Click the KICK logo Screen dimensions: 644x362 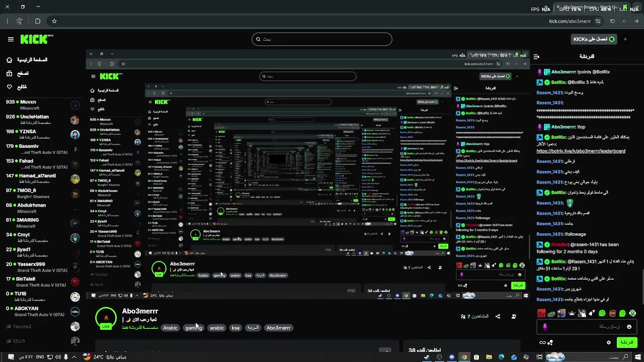[37, 39]
